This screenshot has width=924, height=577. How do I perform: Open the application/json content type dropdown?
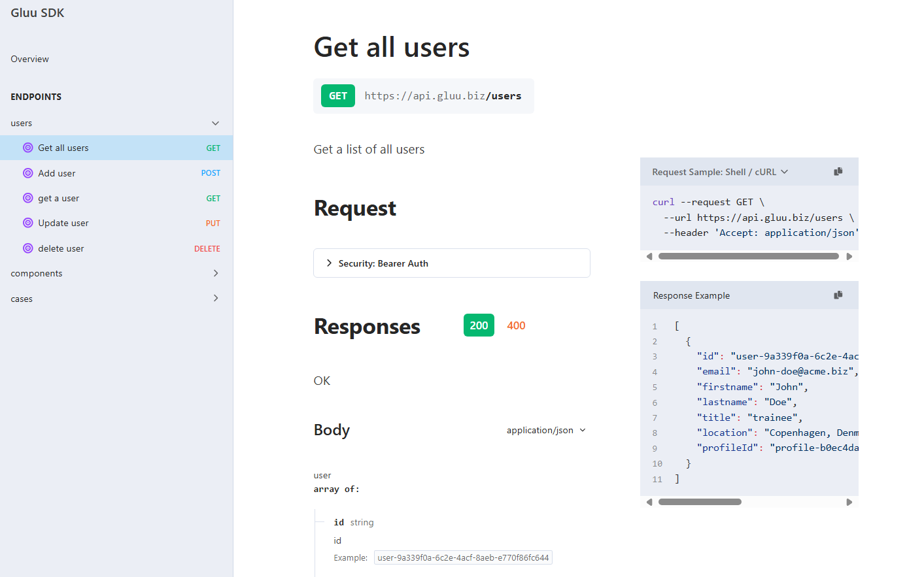point(546,430)
